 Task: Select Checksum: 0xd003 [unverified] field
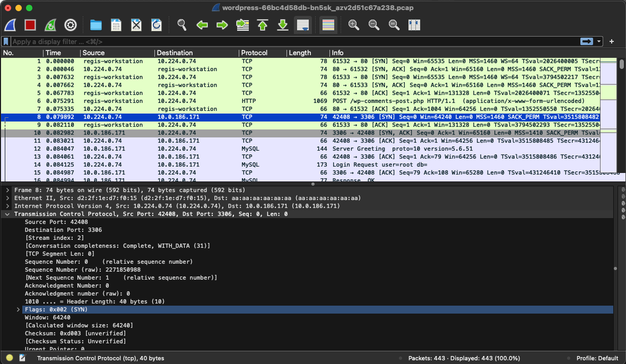click(75, 333)
